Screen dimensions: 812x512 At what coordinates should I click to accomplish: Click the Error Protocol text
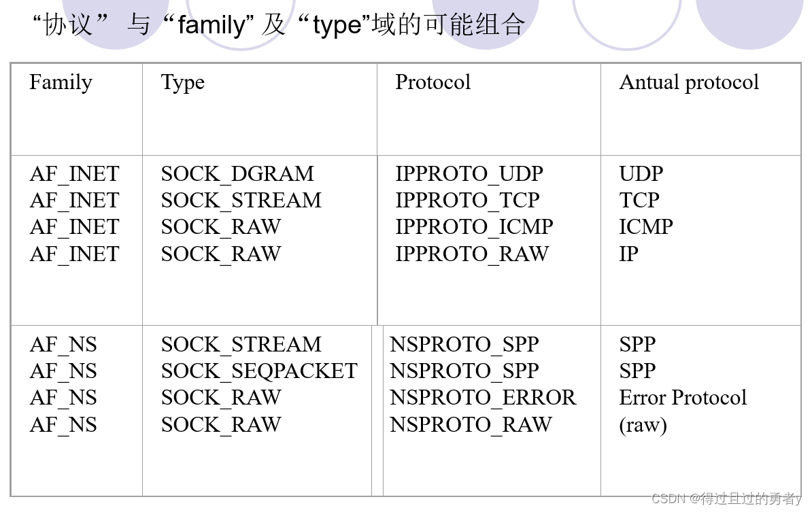[682, 398]
